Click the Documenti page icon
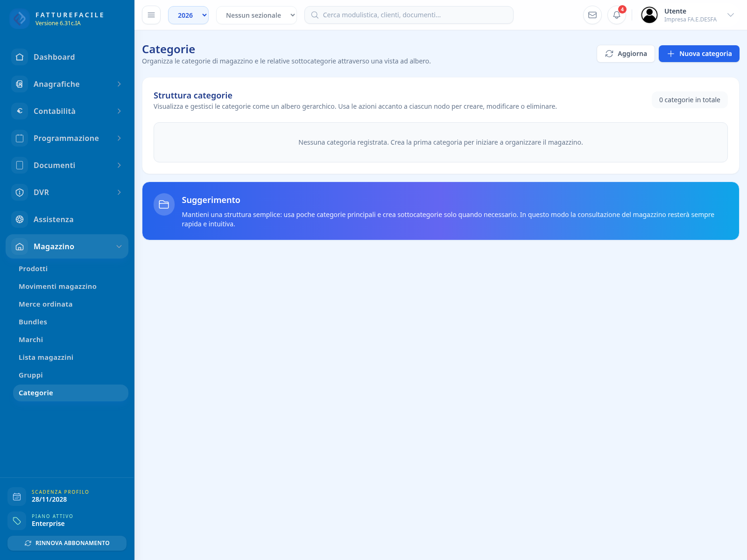This screenshot has width=747, height=560. pos(20,165)
